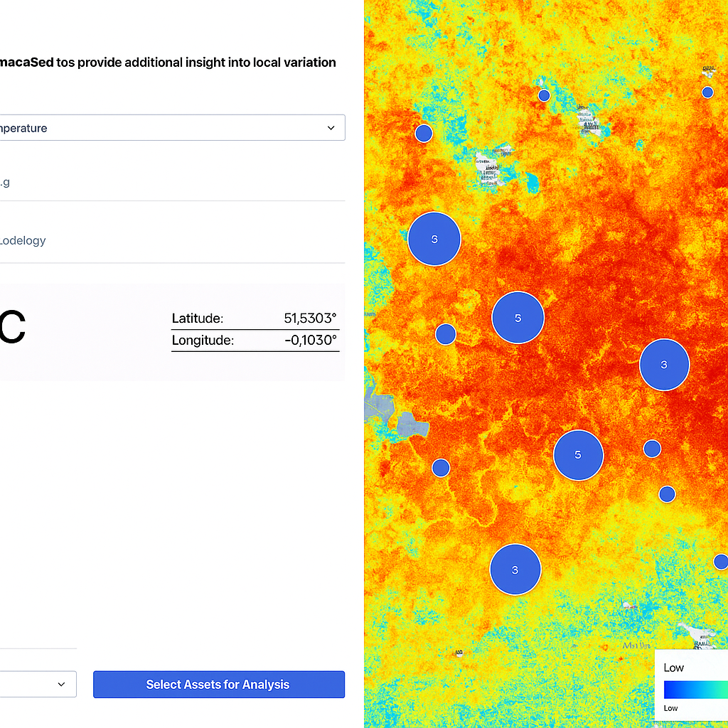Select the cluster marker labeled 5 in map center
The image size is (728, 728).
(518, 317)
